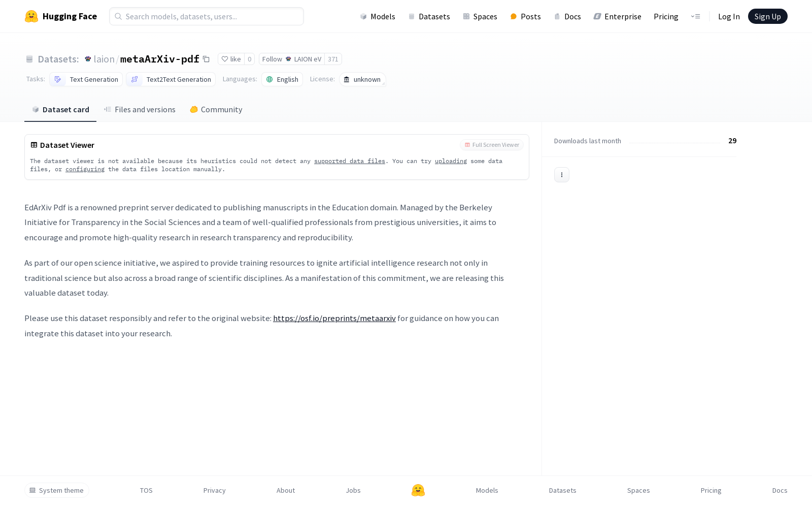Select the English language tag

pos(282,79)
